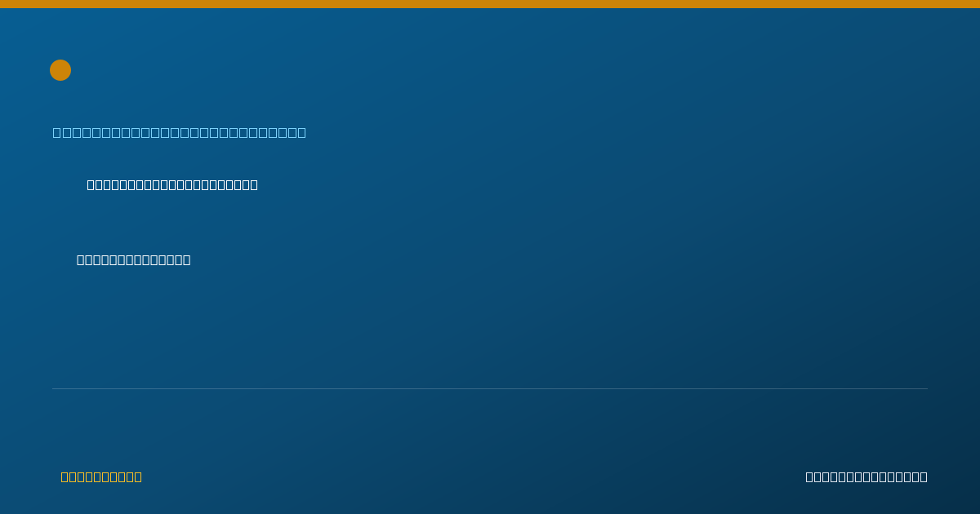Select the light-blue headline text line
The image size is (980, 514).
click(180, 132)
